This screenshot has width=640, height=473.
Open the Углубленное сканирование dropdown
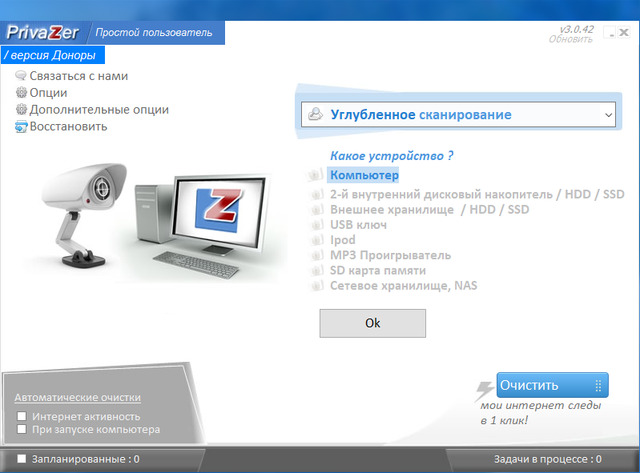point(458,115)
